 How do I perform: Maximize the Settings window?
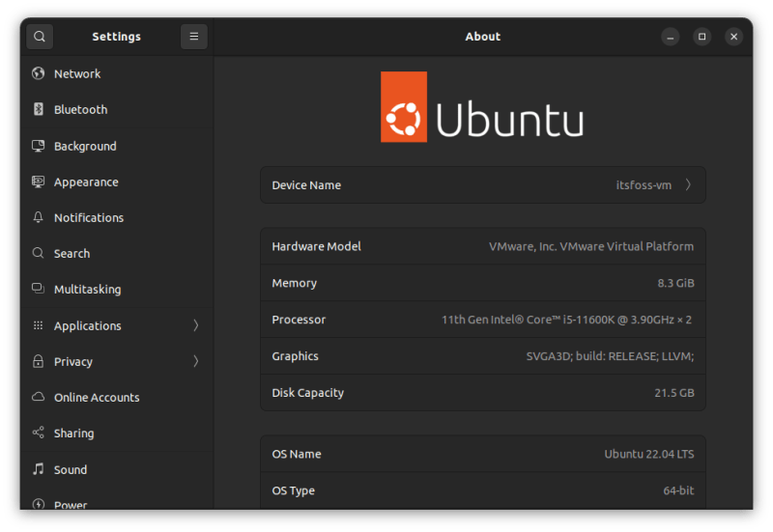702,37
